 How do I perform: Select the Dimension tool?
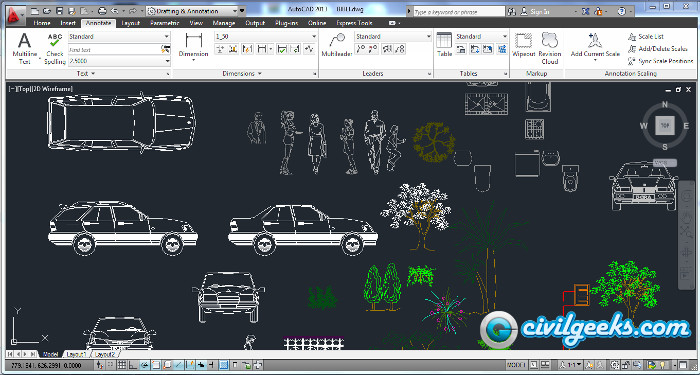coord(193,46)
